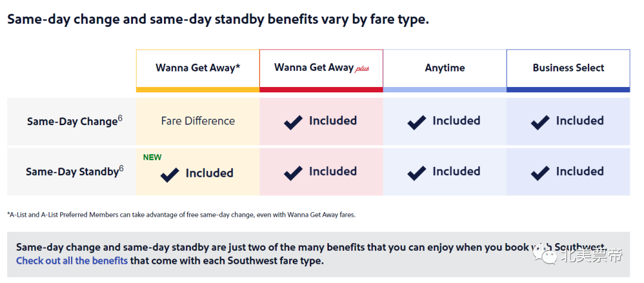Click the A-List Members footnote text

181,214
